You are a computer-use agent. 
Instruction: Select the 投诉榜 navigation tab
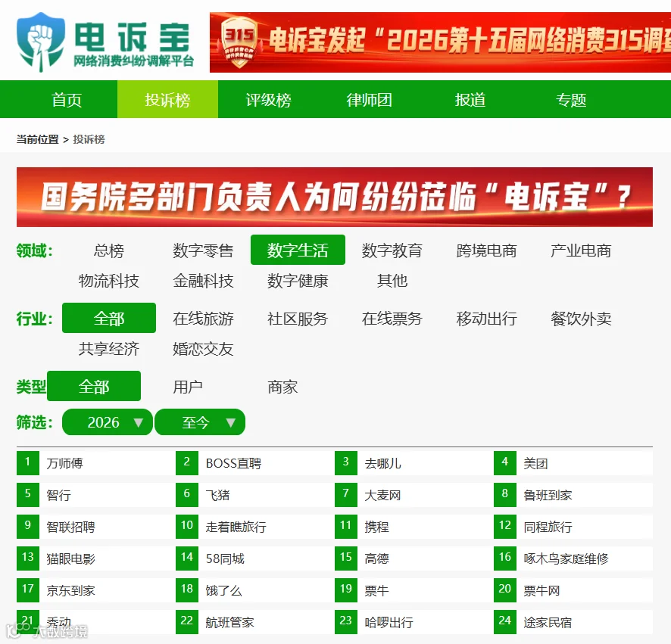[x=167, y=100]
